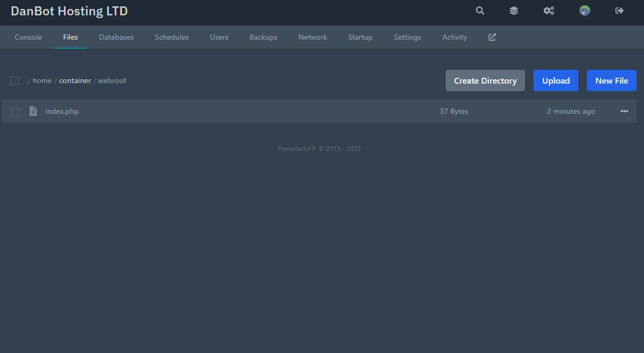644x353 pixels.
Task: Click the external link tab icon
Action: click(x=492, y=37)
